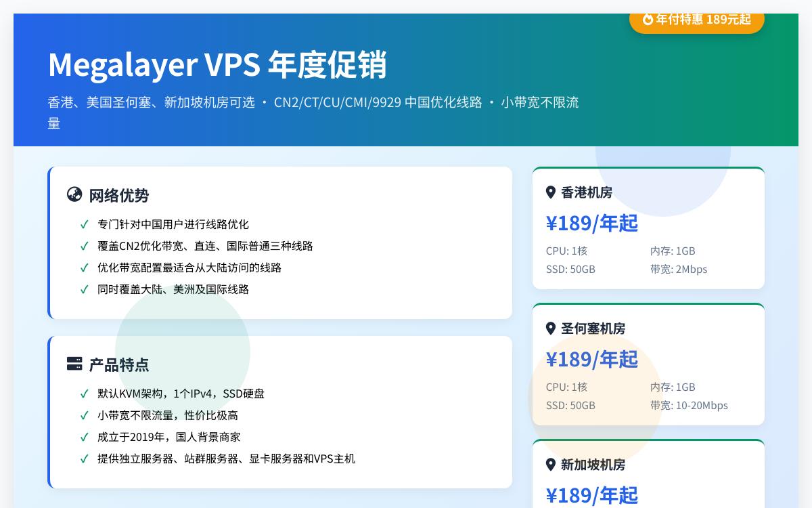
Task: Expand the 香港机房 pricing card
Action: tap(648, 228)
